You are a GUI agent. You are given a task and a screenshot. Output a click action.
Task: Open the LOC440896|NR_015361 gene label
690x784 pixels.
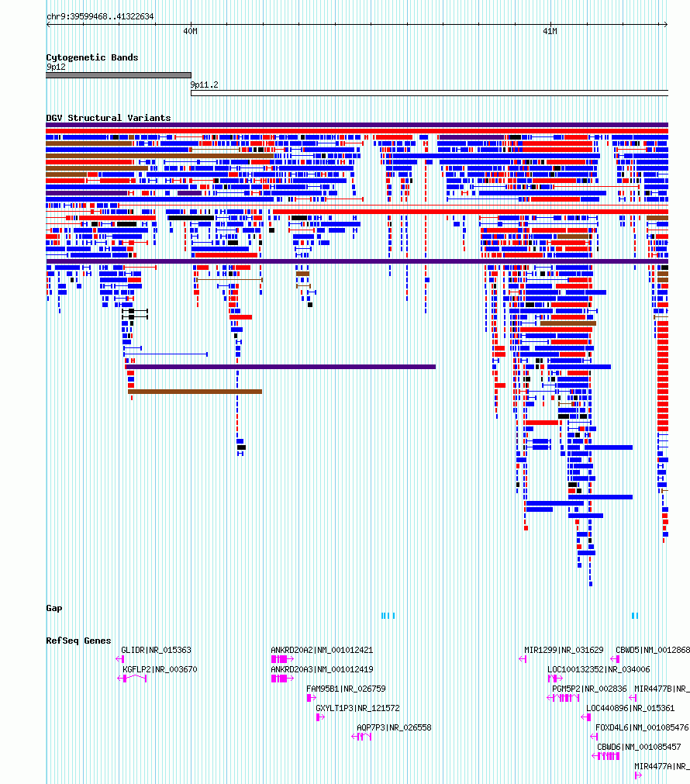coord(630,709)
